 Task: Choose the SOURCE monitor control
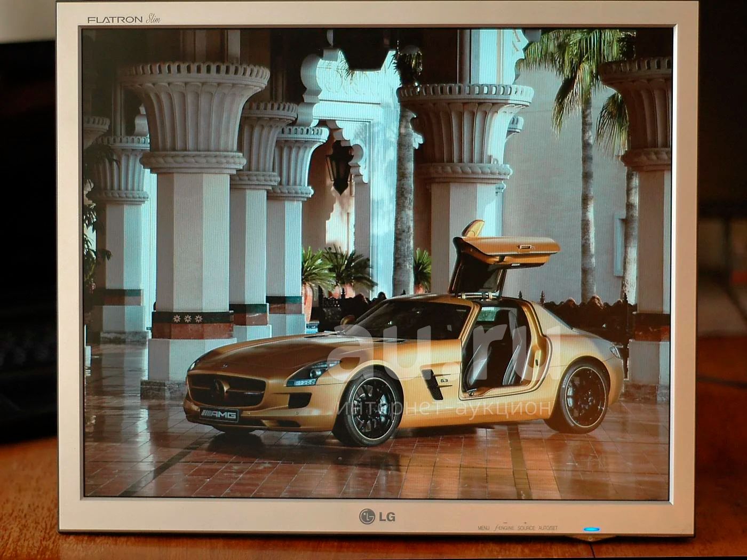click(x=527, y=528)
